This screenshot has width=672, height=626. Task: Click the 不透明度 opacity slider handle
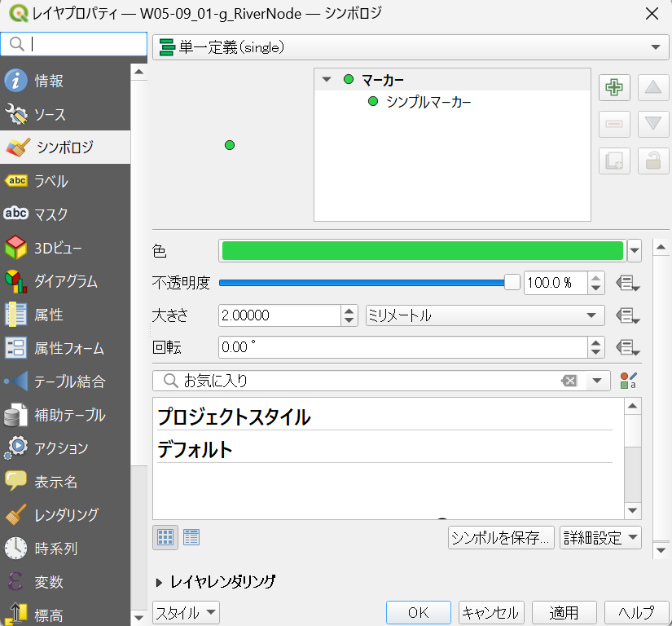(x=512, y=283)
